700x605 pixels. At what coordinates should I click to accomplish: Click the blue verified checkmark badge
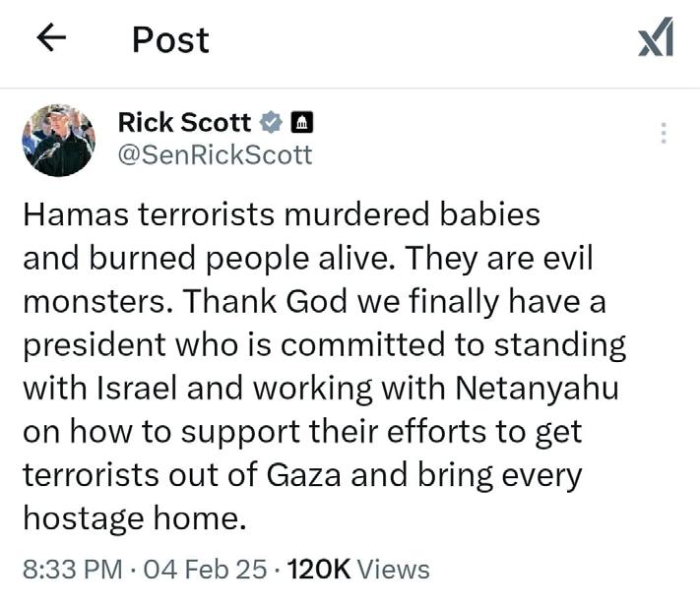(271, 123)
